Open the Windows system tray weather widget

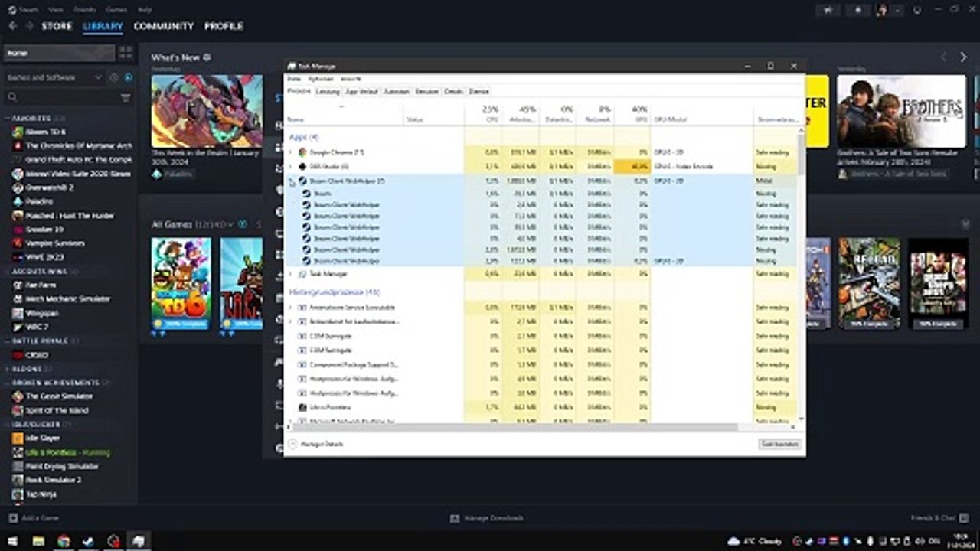[x=754, y=541]
